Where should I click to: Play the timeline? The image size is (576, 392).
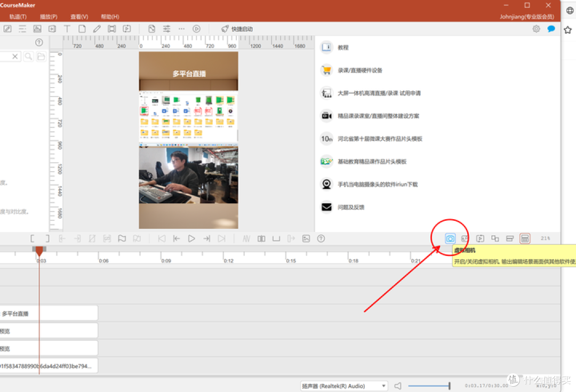[191, 238]
